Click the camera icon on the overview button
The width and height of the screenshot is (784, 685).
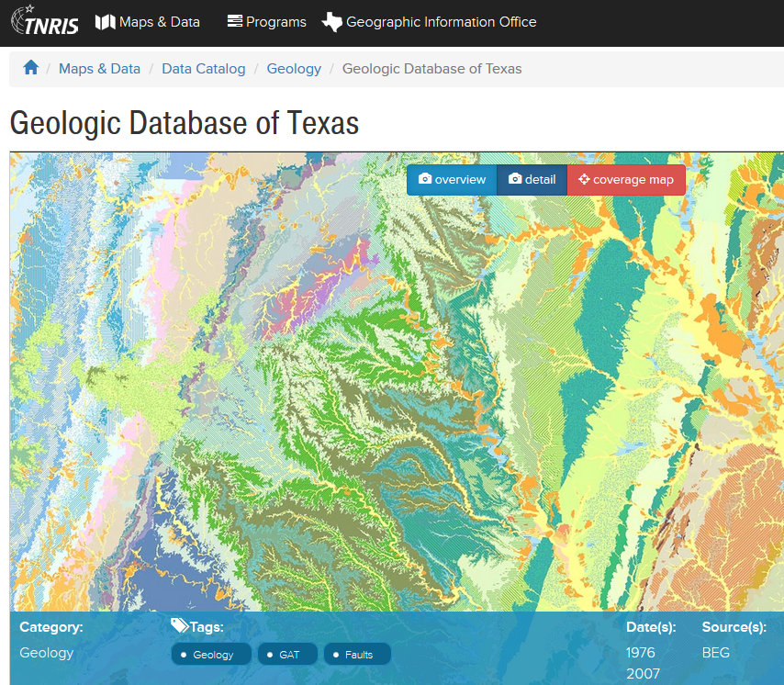(425, 179)
